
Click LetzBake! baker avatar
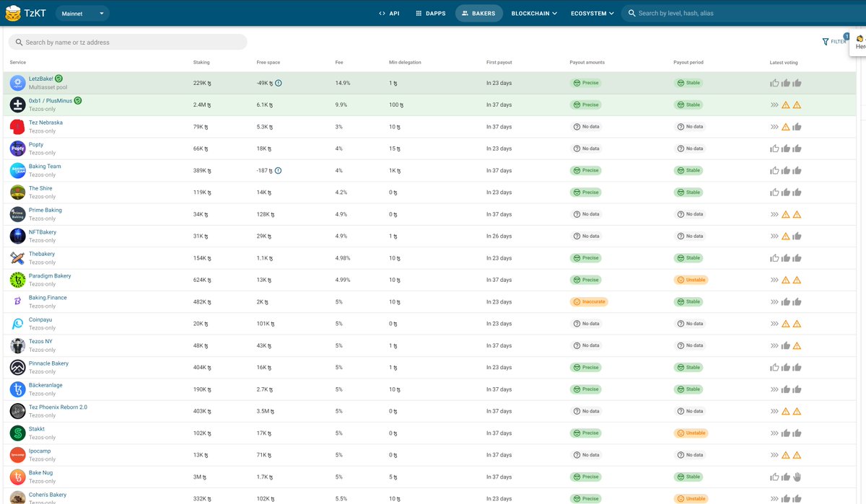pyautogui.click(x=17, y=83)
